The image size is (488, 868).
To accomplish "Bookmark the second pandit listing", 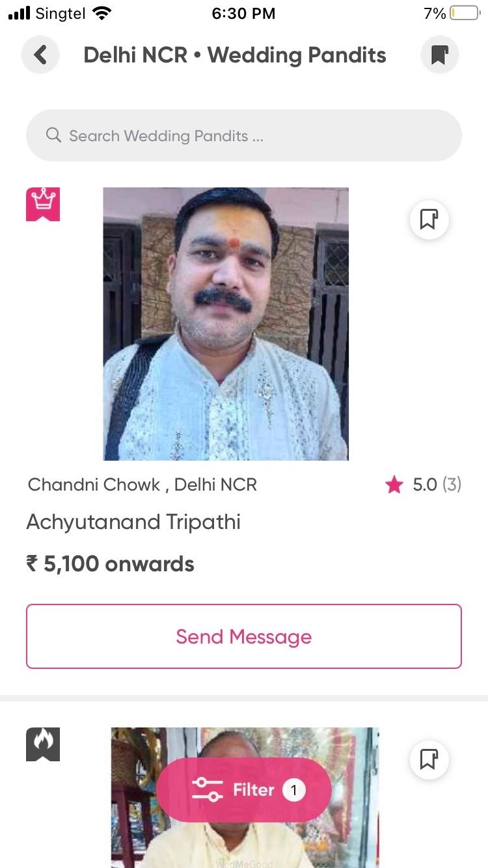I will point(429,759).
